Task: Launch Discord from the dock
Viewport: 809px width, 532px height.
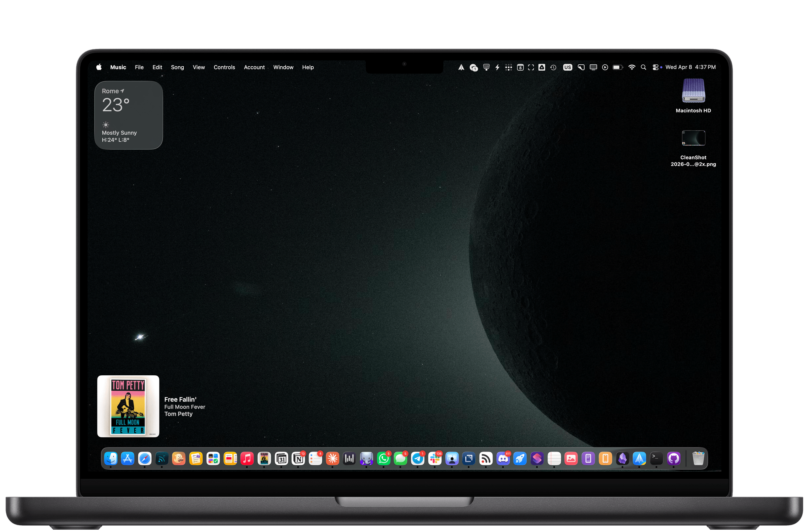Action: click(503, 458)
